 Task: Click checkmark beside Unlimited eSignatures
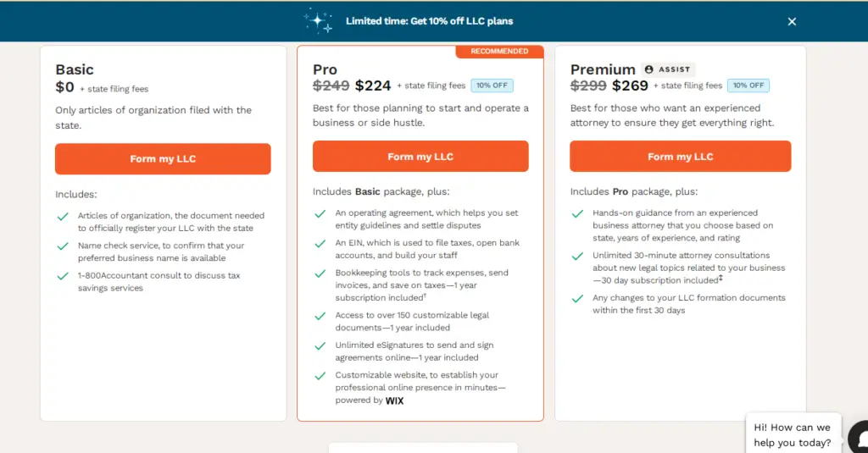coord(320,346)
